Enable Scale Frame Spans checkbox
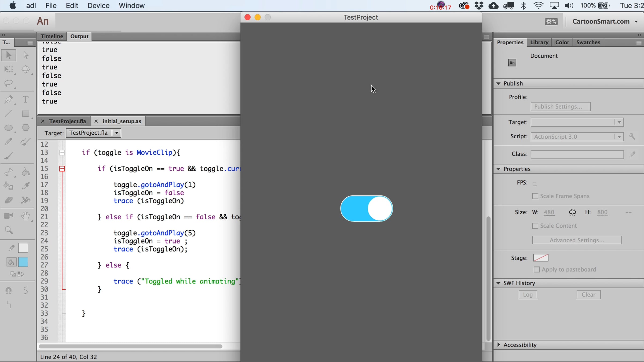This screenshot has width=644, height=362. coord(535,196)
